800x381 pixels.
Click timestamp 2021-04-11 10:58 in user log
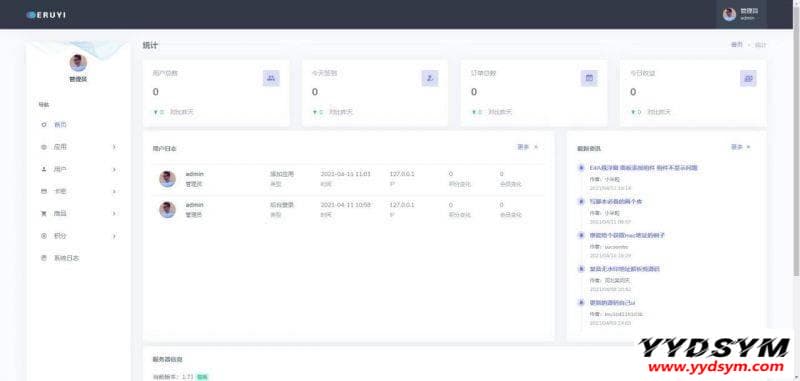click(345, 205)
